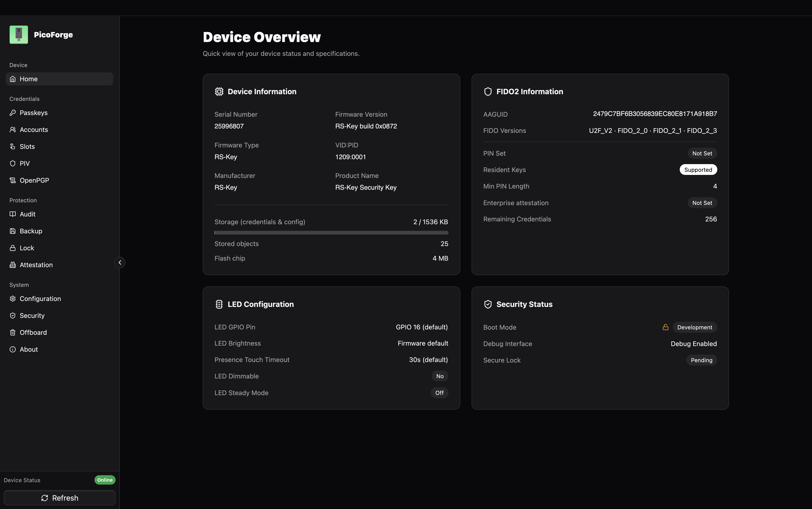
Task: Click the LED Dimmable 'No' badge
Action: [440, 376]
